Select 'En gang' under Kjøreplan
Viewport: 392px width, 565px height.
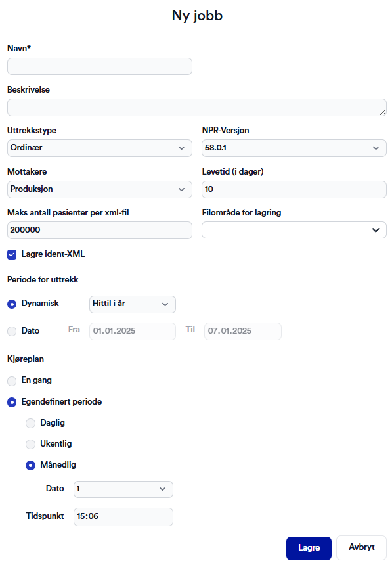[x=11, y=380]
